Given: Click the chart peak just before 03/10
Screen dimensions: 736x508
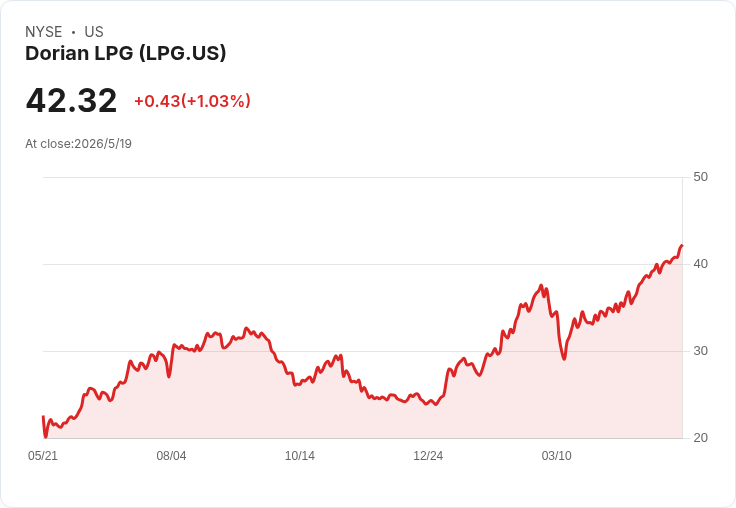Looking at the screenshot, I should click(x=541, y=285).
